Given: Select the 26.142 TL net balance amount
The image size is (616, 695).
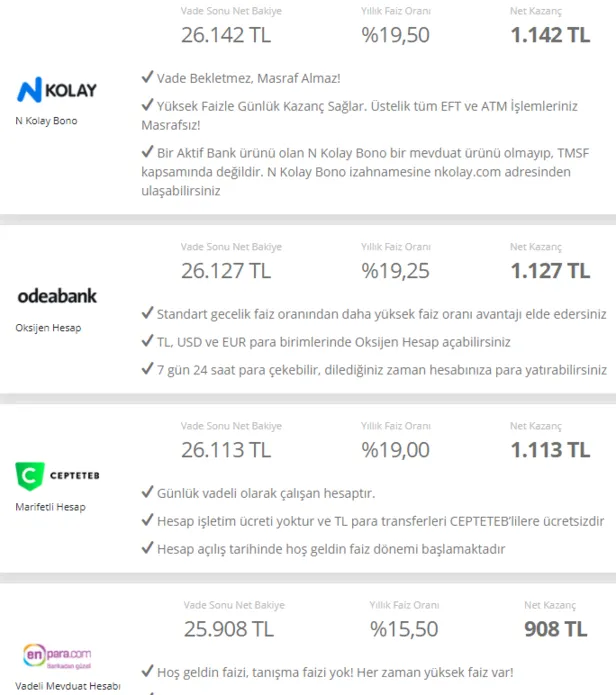Looking at the screenshot, I should [225, 35].
